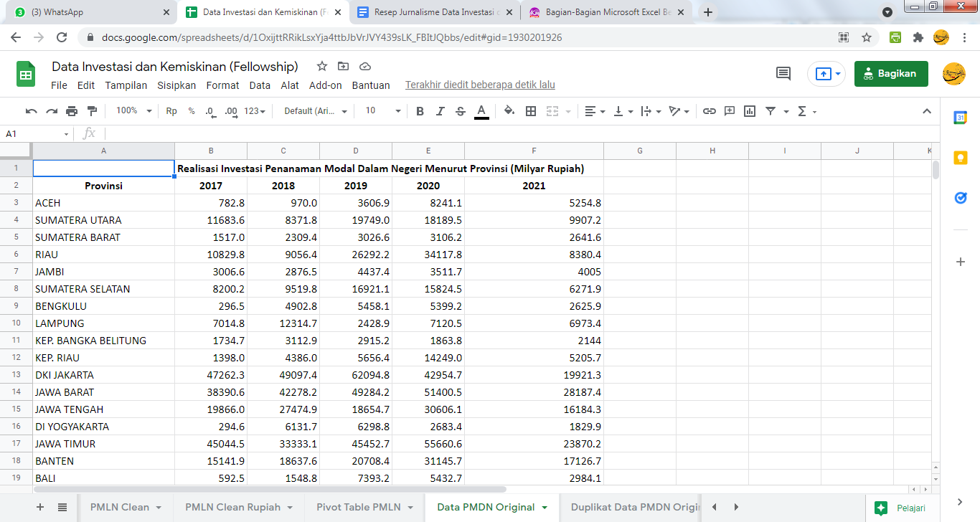Toggle strikethrough formatting

[x=461, y=111]
